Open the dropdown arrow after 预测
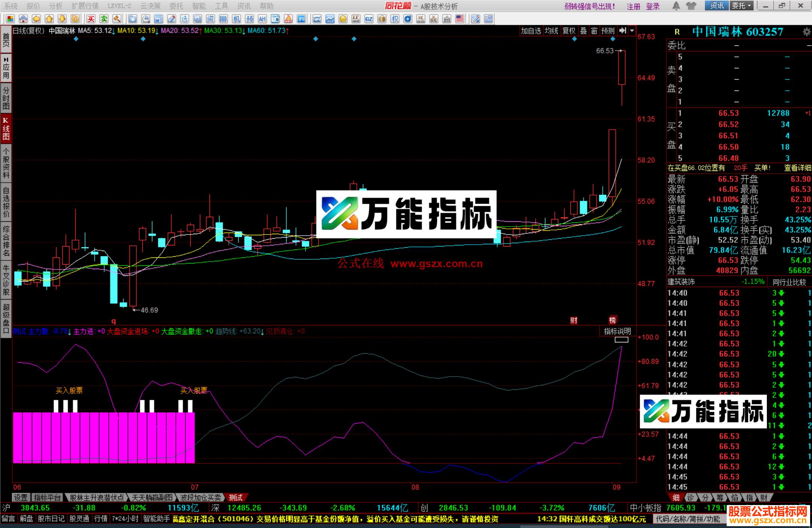 click(x=632, y=32)
